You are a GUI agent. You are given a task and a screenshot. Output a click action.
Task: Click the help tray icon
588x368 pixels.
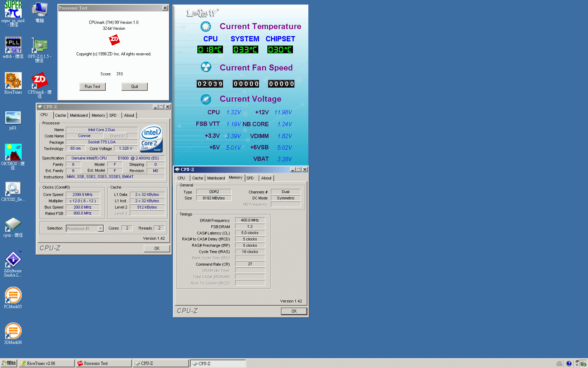coord(569,363)
